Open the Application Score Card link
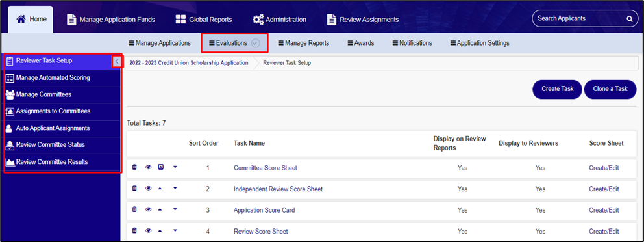 pos(264,210)
